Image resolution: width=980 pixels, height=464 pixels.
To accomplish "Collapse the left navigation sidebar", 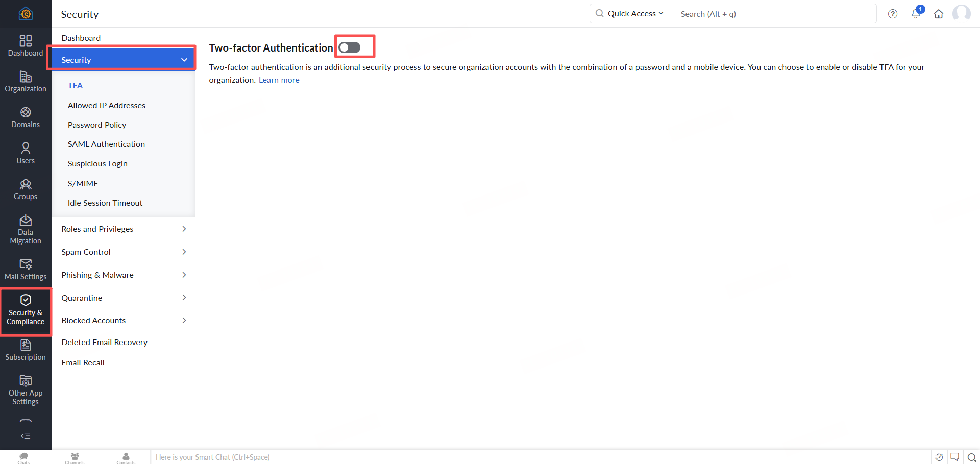I will click(26, 436).
